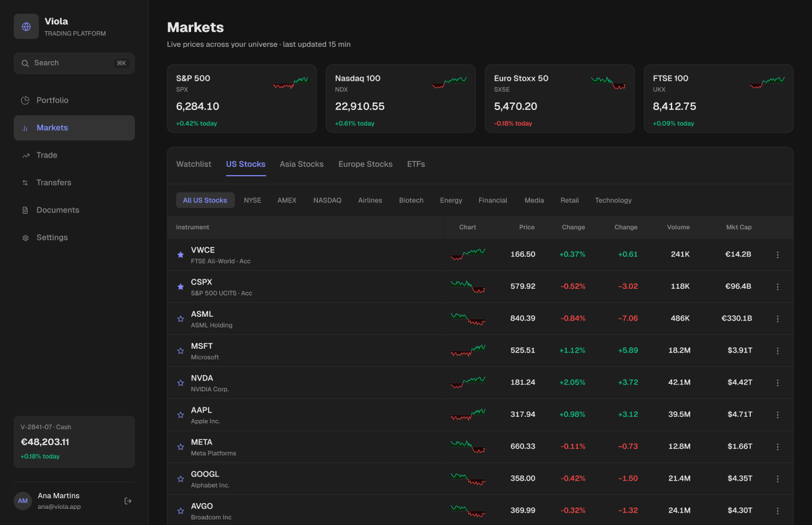The image size is (812, 525).
Task: Sort the table by Volume column
Action: point(678,227)
